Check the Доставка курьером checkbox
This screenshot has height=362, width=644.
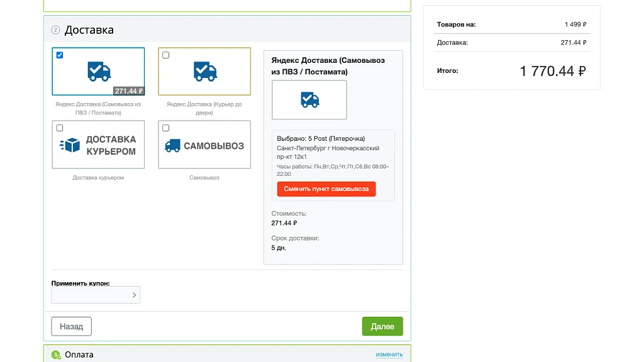(x=60, y=128)
